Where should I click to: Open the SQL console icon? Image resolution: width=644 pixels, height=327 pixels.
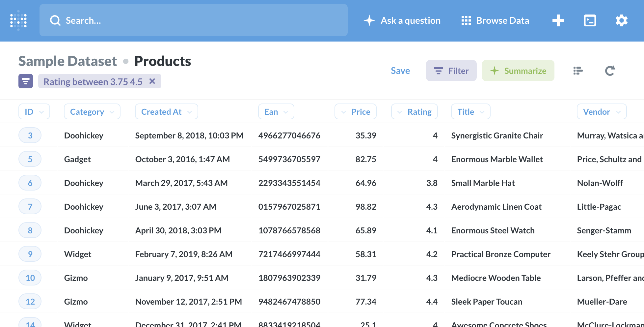click(x=590, y=20)
